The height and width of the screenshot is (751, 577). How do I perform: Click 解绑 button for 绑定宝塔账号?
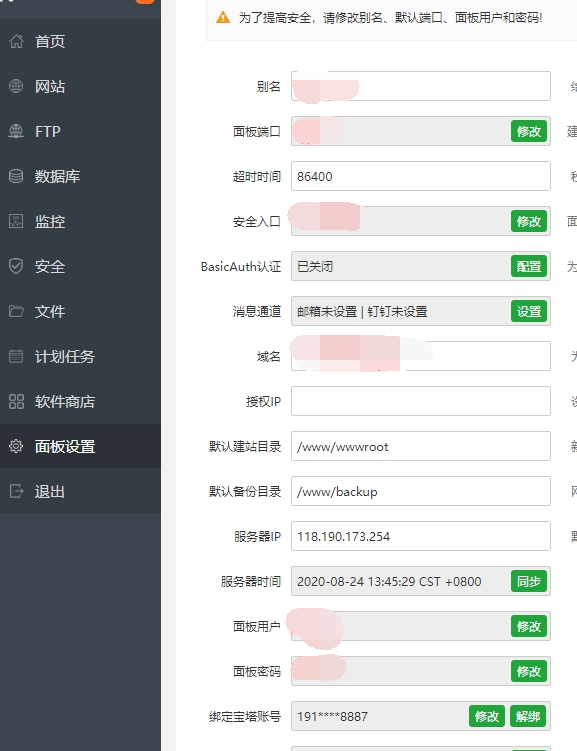pos(529,717)
